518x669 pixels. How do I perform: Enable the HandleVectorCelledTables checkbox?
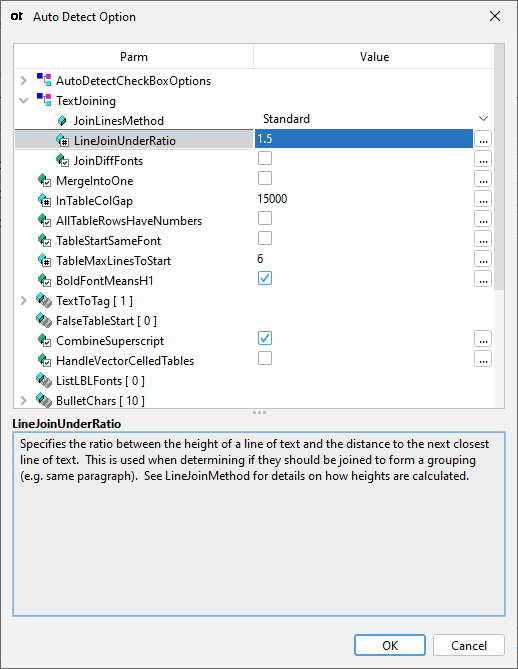(x=265, y=358)
